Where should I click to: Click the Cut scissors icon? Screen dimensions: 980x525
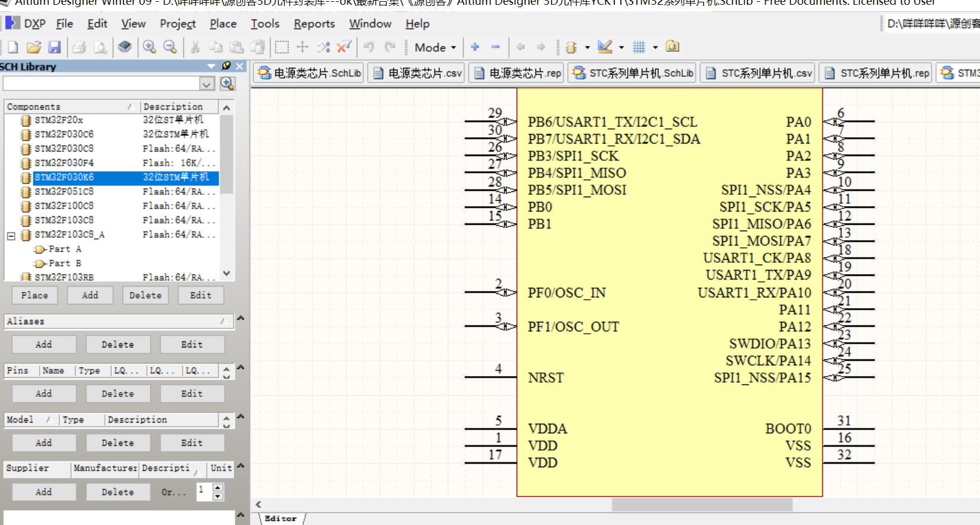[195, 47]
